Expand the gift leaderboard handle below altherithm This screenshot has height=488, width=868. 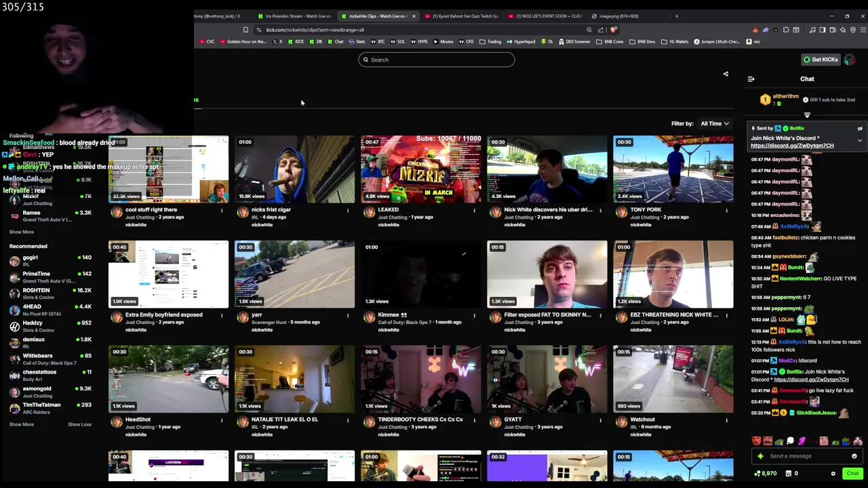(x=807, y=115)
